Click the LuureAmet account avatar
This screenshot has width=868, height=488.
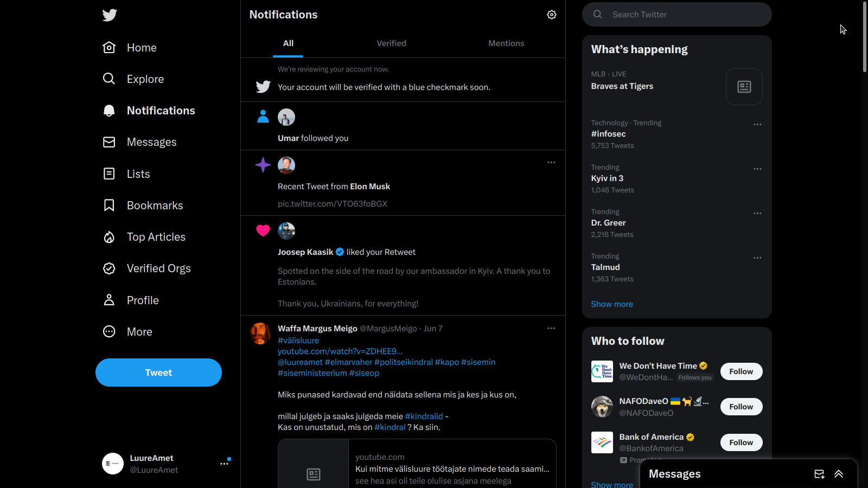coord(113,464)
